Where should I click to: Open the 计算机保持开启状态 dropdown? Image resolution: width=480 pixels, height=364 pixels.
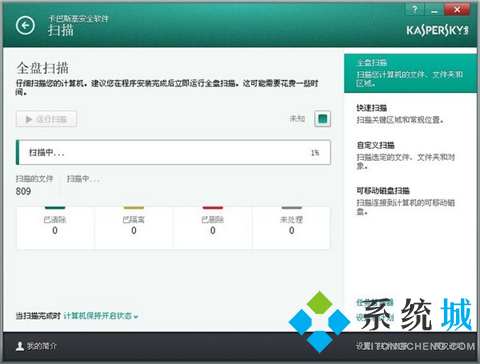101,316
